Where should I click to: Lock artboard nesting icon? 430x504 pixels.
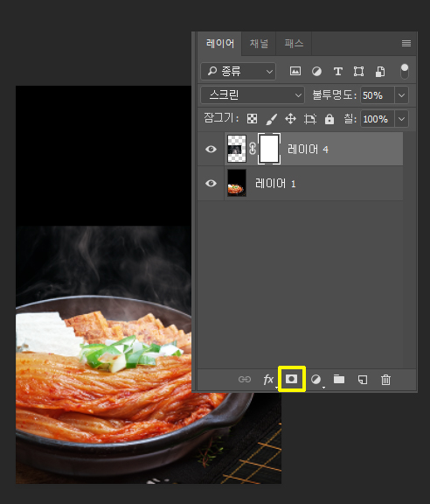click(310, 119)
